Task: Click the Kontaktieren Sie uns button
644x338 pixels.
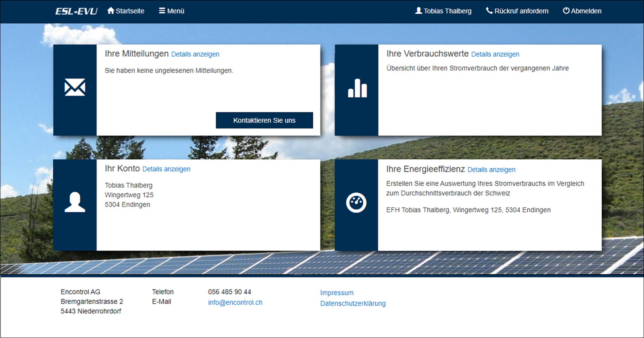Action: pos(264,120)
